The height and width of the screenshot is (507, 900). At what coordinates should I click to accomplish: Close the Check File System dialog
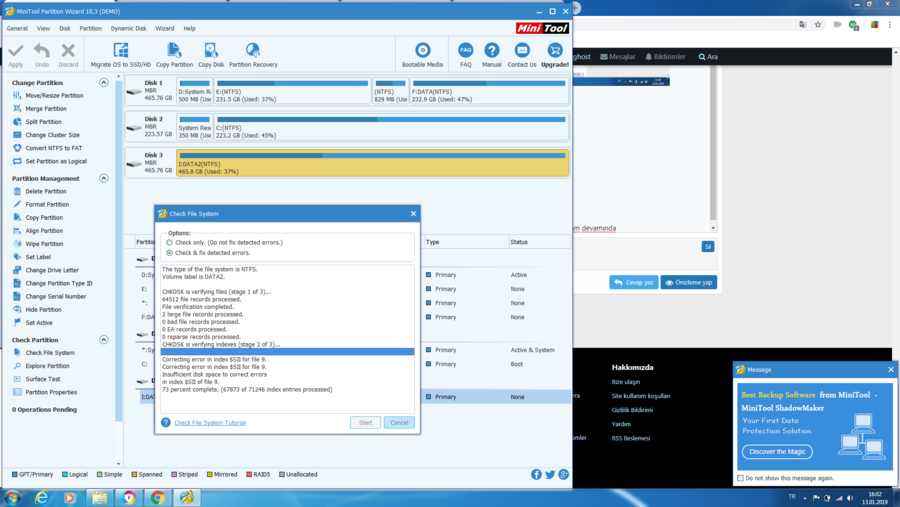(413, 214)
